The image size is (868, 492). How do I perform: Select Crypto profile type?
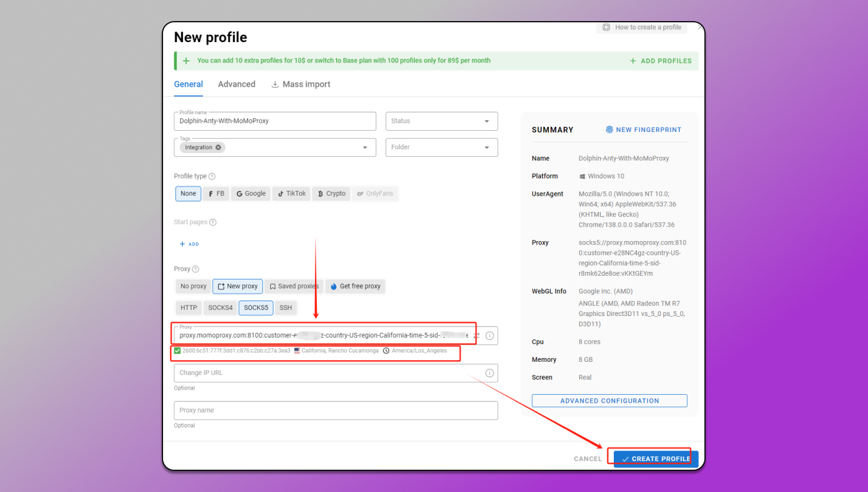[x=331, y=193]
